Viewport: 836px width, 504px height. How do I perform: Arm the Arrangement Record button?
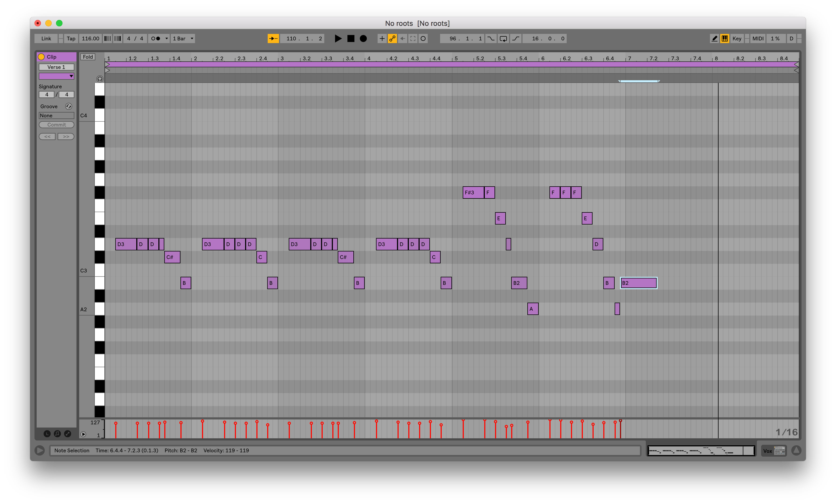coord(363,39)
